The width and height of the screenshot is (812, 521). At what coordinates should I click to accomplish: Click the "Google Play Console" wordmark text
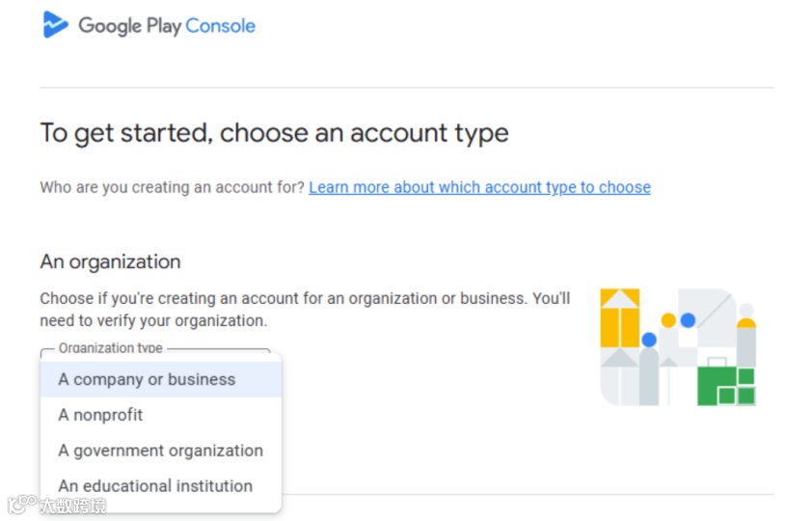tap(167, 26)
